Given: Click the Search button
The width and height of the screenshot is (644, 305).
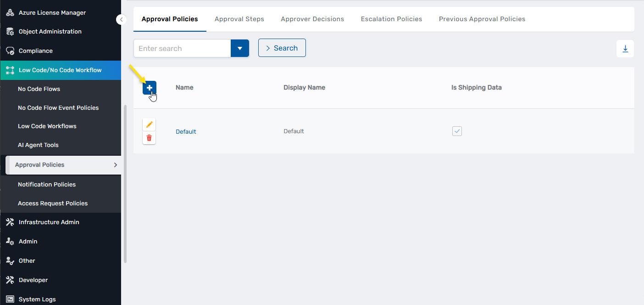Looking at the screenshot, I should 282,48.
